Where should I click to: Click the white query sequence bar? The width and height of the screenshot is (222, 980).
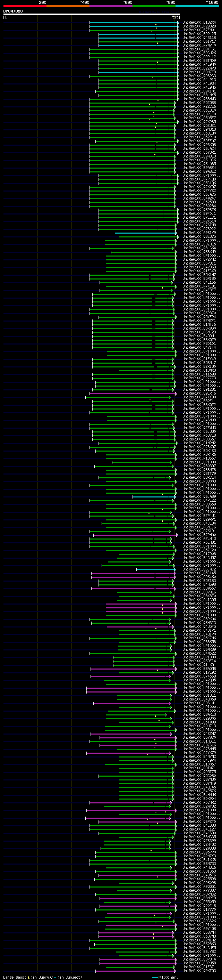(x=92, y=14)
